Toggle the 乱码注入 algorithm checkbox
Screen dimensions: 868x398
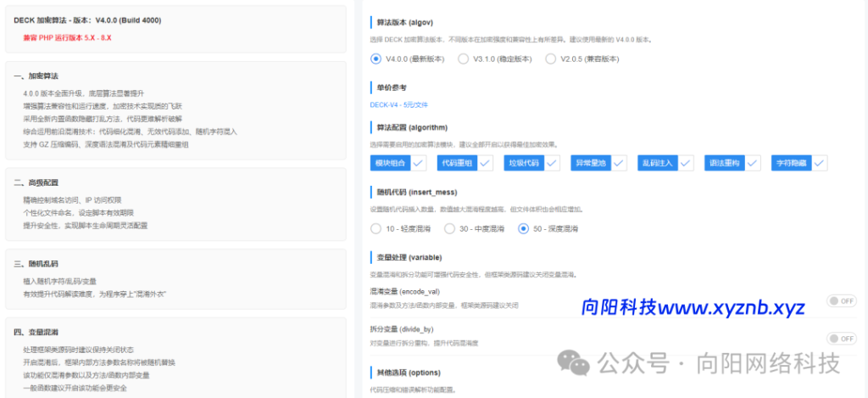665,163
